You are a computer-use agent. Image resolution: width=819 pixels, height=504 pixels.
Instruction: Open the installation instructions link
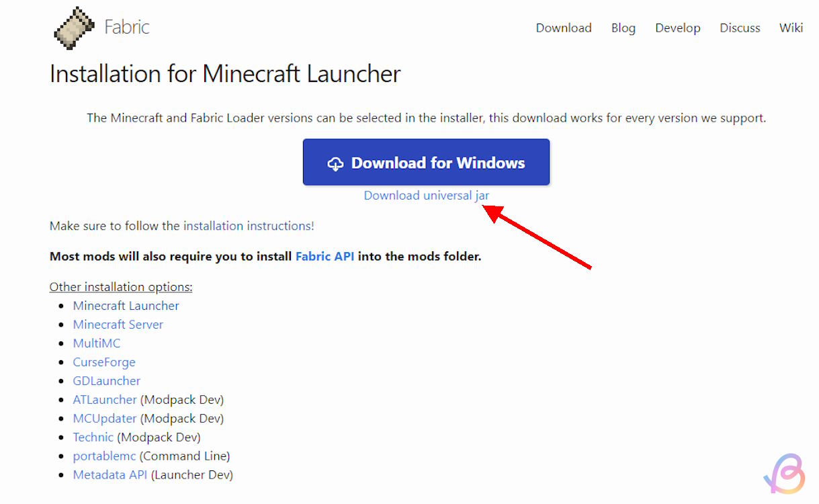(249, 226)
